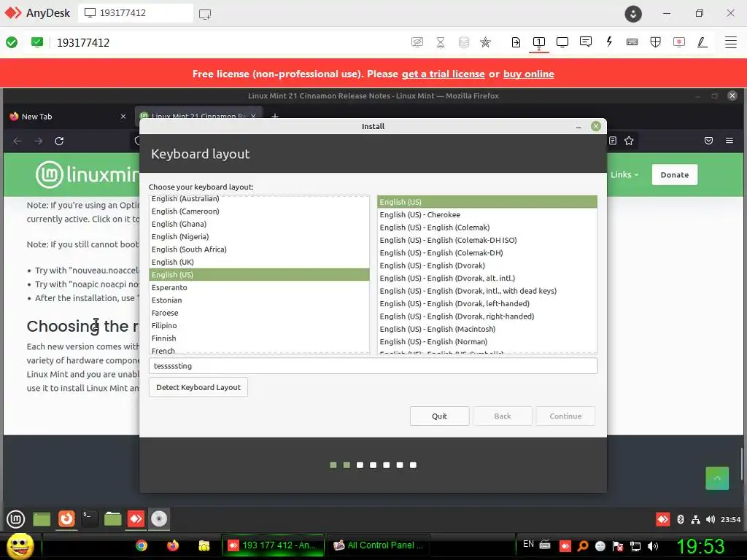Screen dimensions: 747x560
Task: Click Firefox back arrow
Action: (x=18, y=141)
